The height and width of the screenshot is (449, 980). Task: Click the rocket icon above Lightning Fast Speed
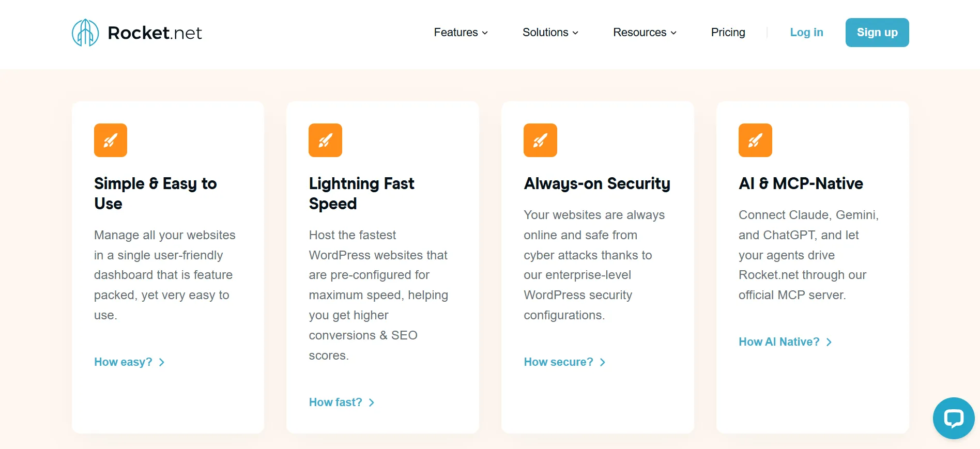point(325,140)
